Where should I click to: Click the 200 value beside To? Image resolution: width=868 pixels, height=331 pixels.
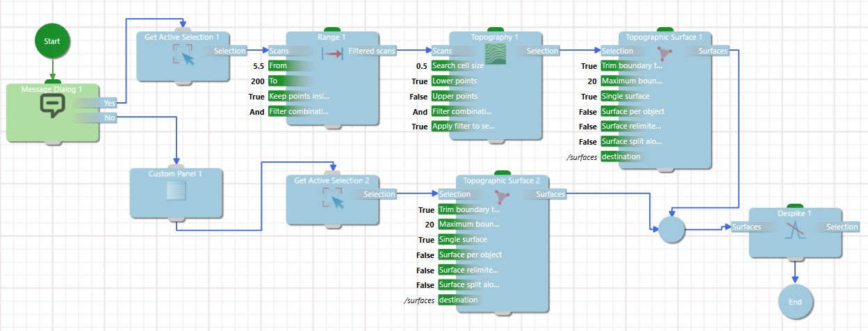(x=257, y=81)
